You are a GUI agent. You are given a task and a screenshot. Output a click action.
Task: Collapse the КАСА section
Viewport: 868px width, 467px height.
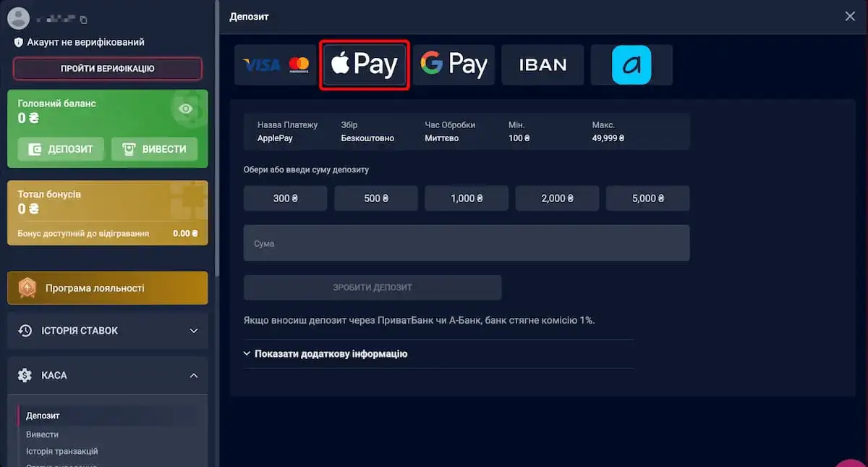107,375
